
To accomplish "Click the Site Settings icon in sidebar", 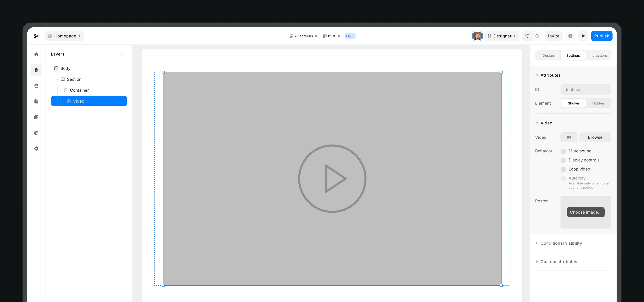I will pos(37,148).
